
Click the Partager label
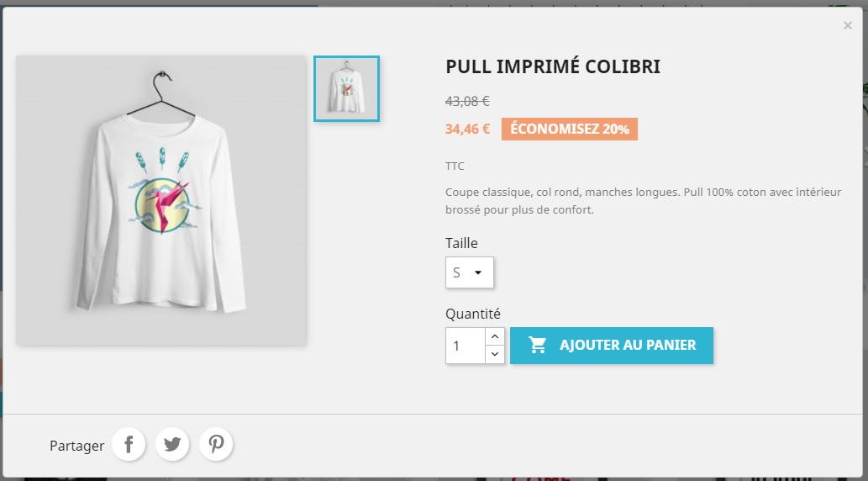[77, 446]
